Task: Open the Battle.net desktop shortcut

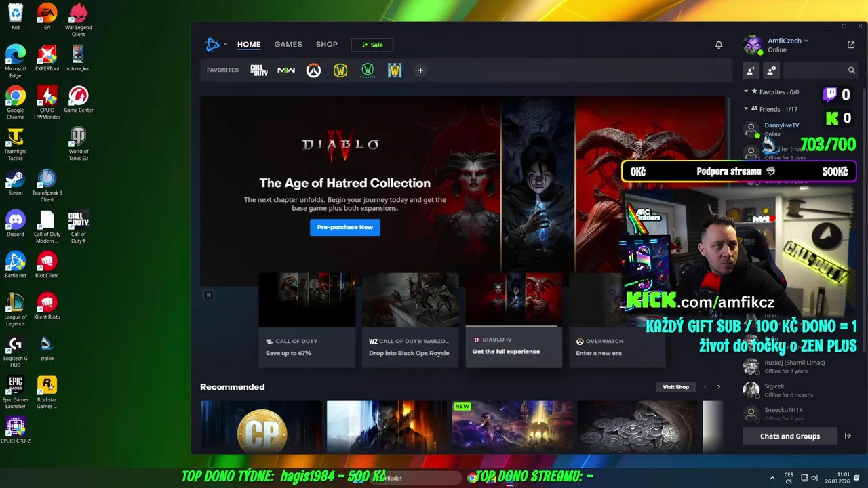Action: (x=16, y=265)
